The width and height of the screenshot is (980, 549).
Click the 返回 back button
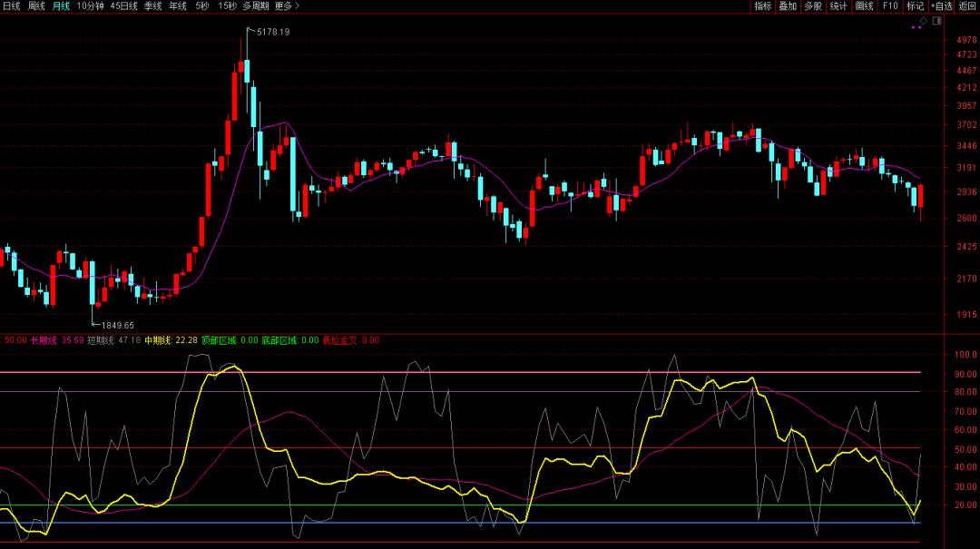coord(967,6)
